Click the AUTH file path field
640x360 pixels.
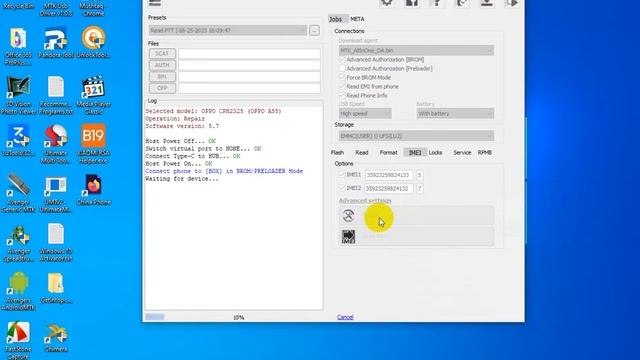coord(249,65)
